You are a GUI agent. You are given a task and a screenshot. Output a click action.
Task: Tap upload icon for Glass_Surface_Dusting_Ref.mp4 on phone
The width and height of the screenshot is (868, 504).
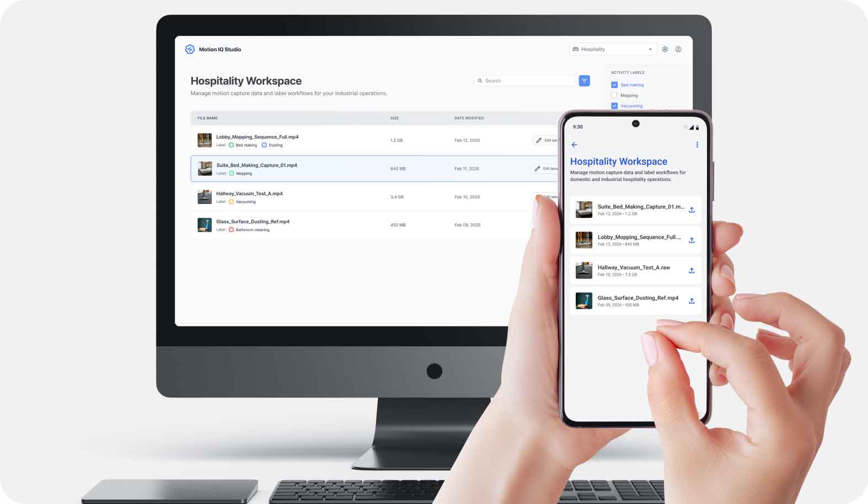[692, 301]
